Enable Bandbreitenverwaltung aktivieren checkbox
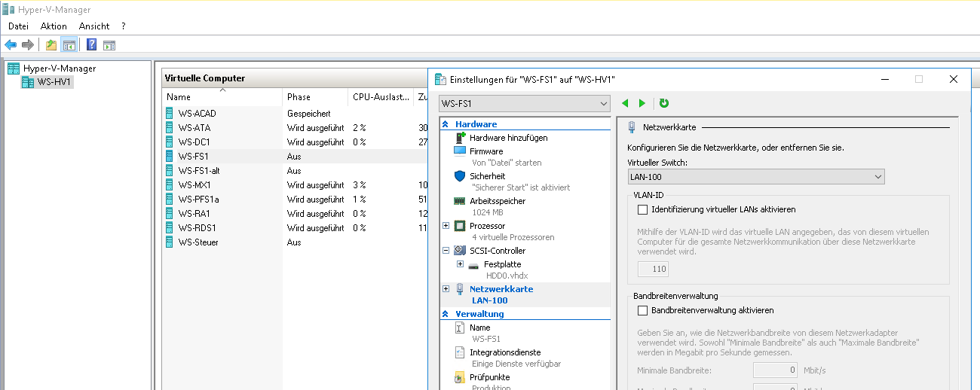 coord(643,310)
